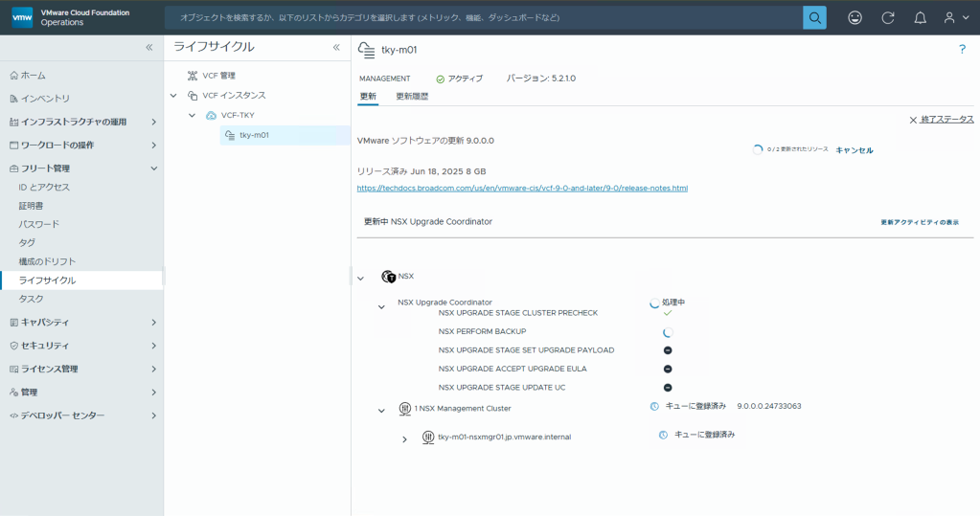Collapse the NSX section chevron
The image size is (980, 516).
click(x=360, y=279)
